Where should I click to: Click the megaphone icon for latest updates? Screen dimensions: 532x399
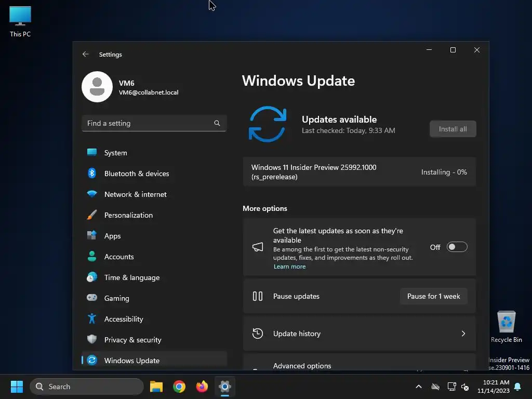pos(258,247)
